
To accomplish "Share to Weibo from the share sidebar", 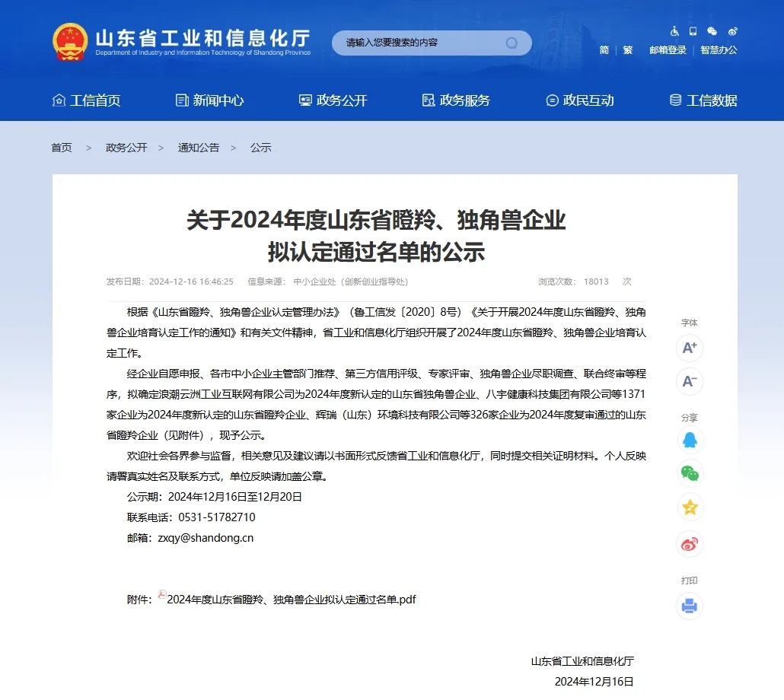I will [x=690, y=543].
